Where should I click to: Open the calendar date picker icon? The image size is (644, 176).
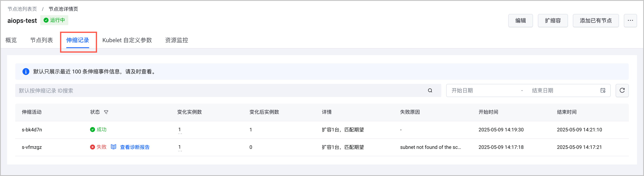point(603,90)
